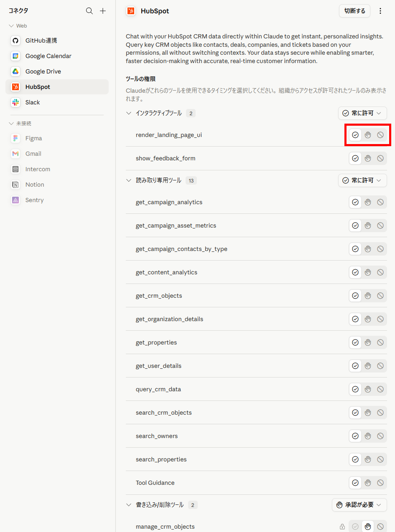Always allow get_user_details checkmark

click(355, 366)
